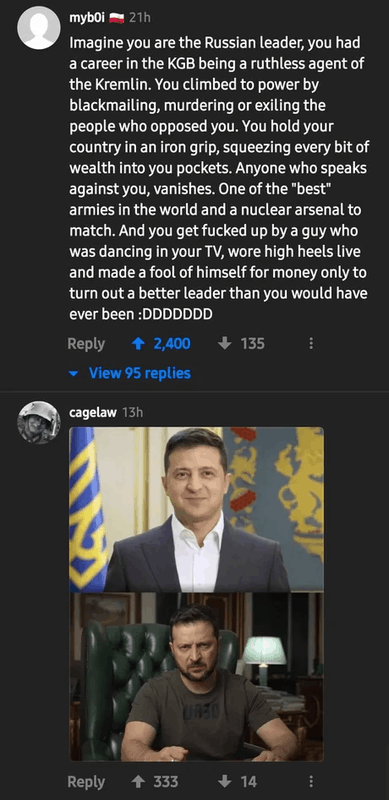Downvote myb0i's comment

[225, 344]
